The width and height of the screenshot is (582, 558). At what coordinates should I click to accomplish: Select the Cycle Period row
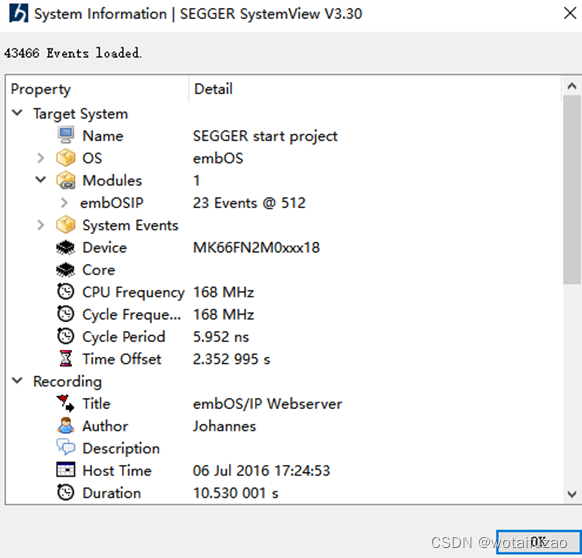284,337
